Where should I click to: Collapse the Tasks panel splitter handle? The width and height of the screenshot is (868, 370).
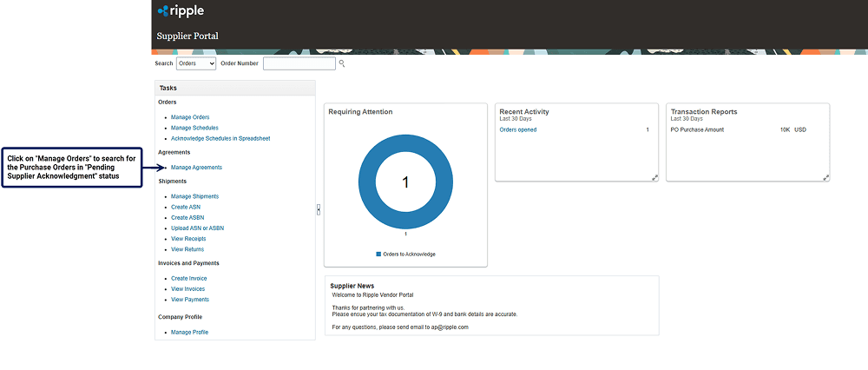click(319, 209)
